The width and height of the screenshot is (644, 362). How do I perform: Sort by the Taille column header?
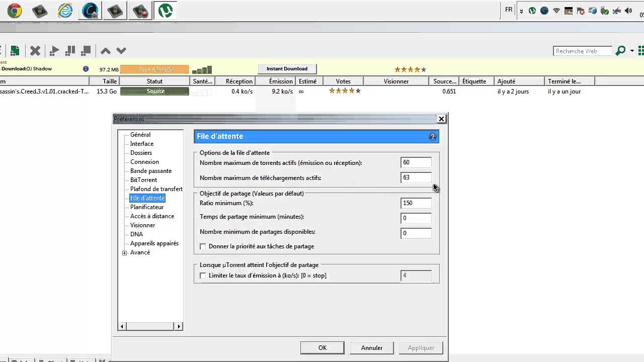(x=105, y=81)
